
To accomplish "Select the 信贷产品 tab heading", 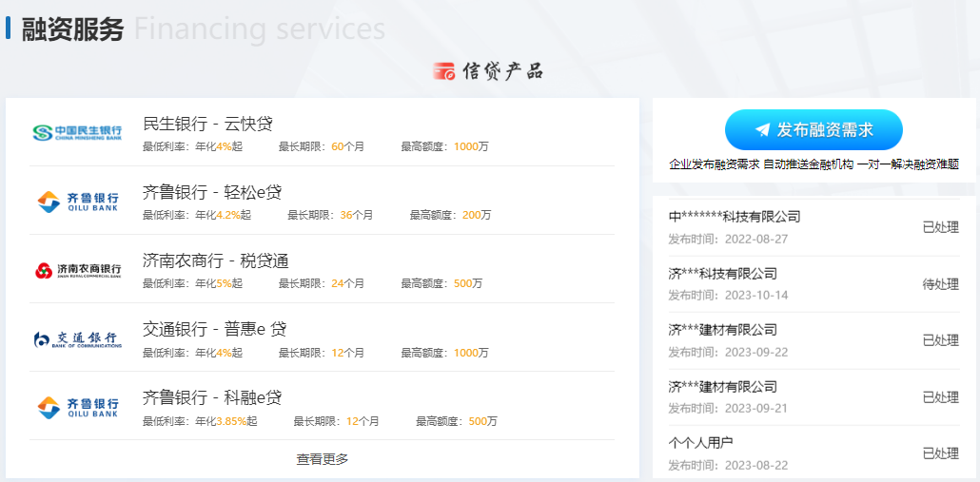I will (502, 71).
